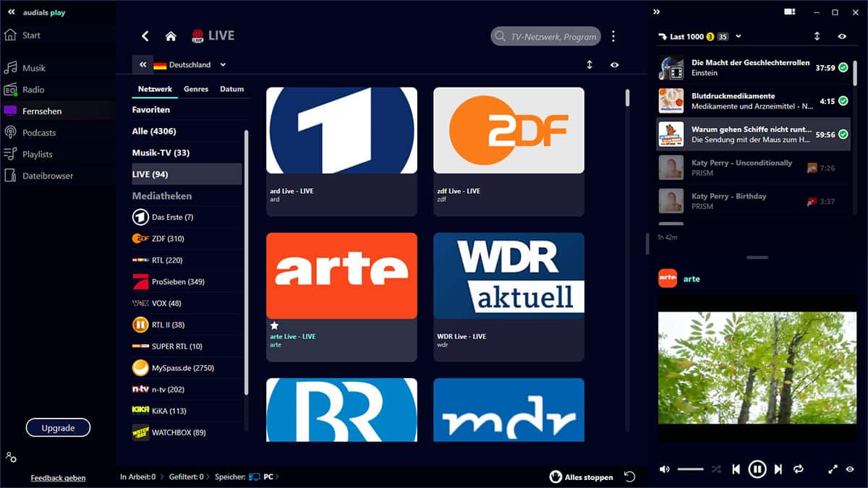Select the Fernsehen section

(x=42, y=111)
